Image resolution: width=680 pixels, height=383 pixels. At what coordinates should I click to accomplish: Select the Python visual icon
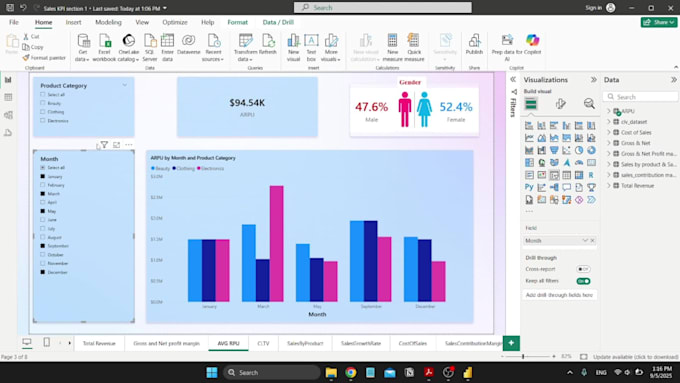529,187
